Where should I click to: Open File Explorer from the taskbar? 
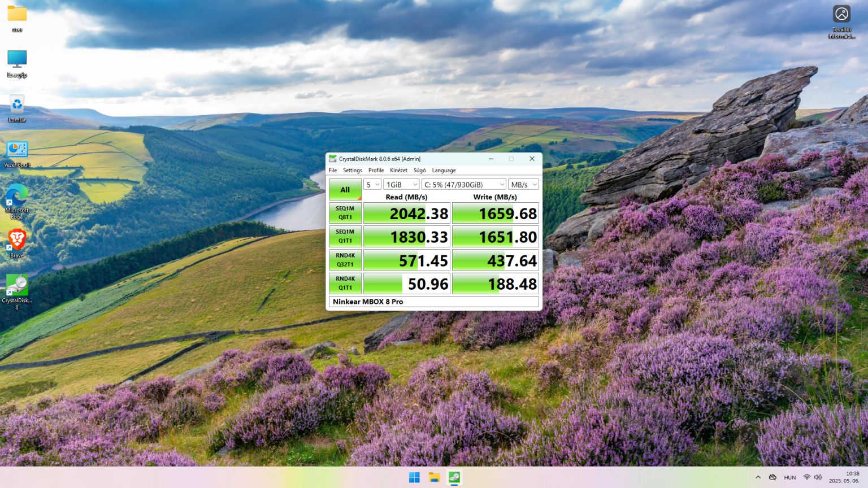(434, 477)
